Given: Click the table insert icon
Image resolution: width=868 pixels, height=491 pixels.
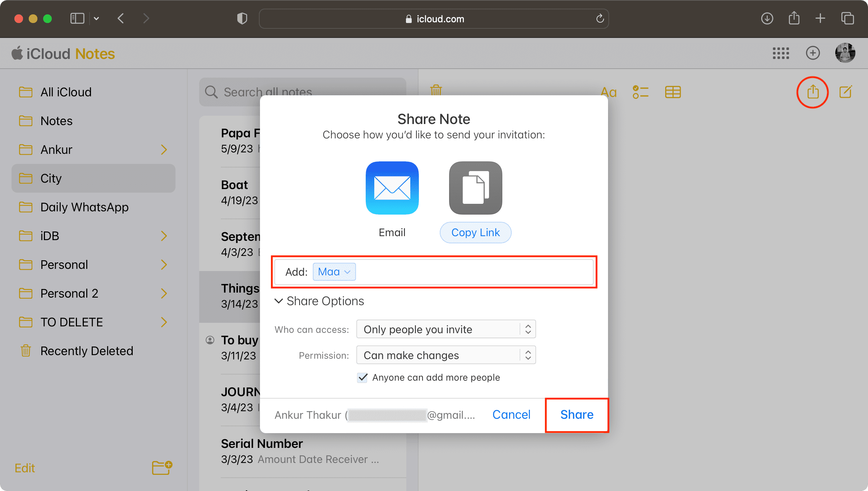Looking at the screenshot, I should 672,91.
